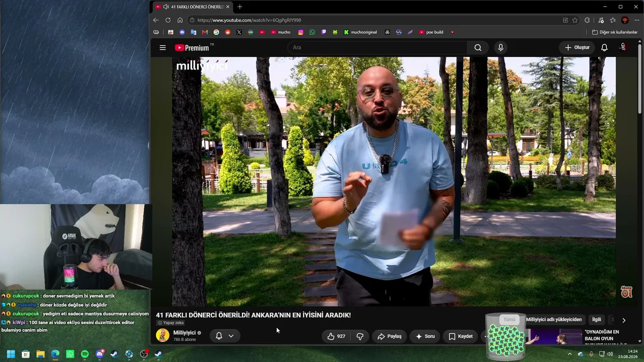The width and height of the screenshot is (644, 362).
Task: Start voice search with microphone icon
Action: [501, 47]
